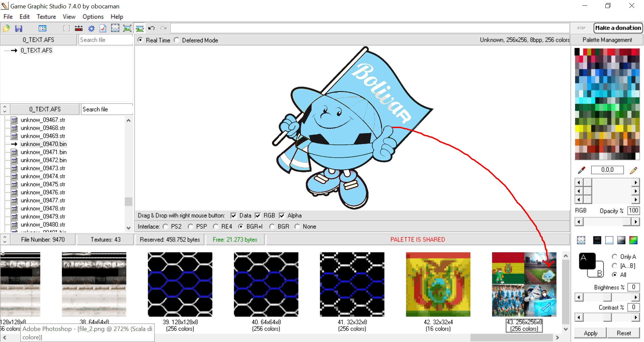Click the thumbnail strip scroll-right arrow
The width and height of the screenshot is (644, 342).
557,338
